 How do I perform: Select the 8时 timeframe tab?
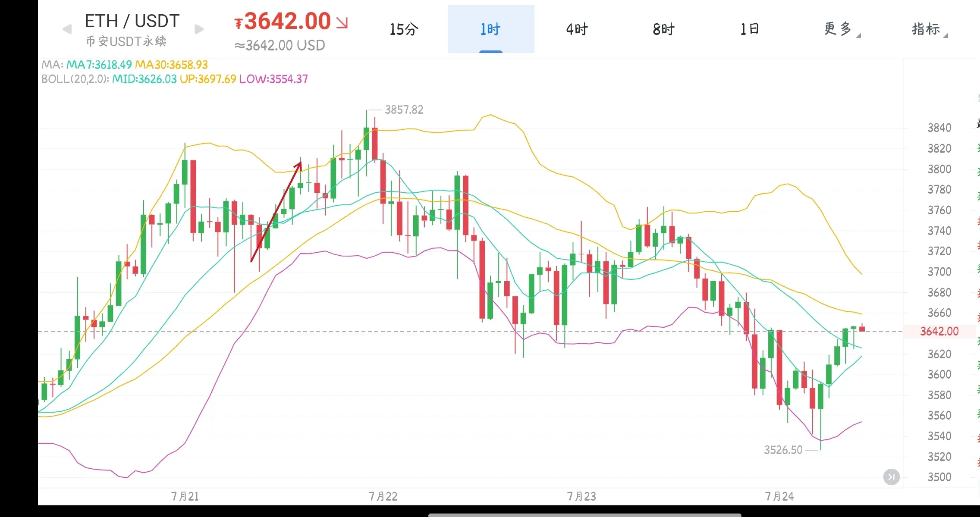pos(663,29)
